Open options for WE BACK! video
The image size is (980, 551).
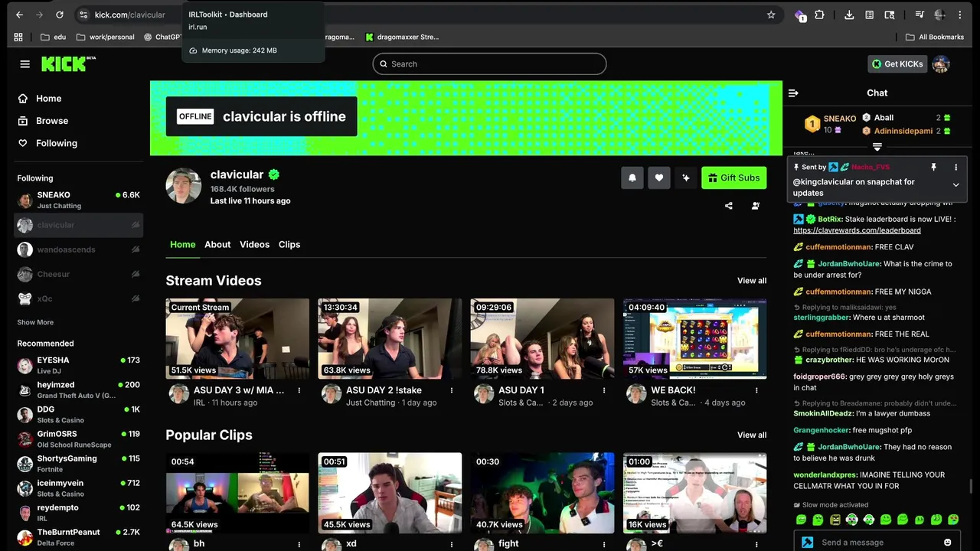point(756,390)
